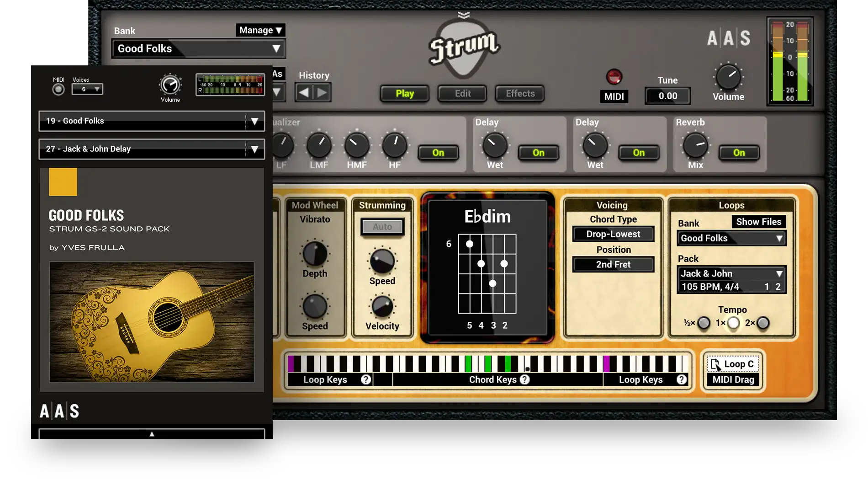Switch to the Edit tab

pyautogui.click(x=462, y=94)
